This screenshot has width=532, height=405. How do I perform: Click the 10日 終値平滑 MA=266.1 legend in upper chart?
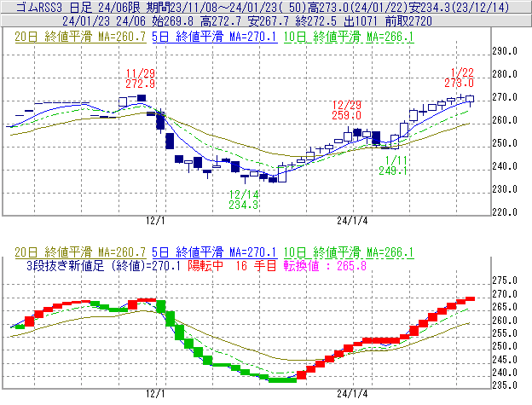(x=349, y=37)
